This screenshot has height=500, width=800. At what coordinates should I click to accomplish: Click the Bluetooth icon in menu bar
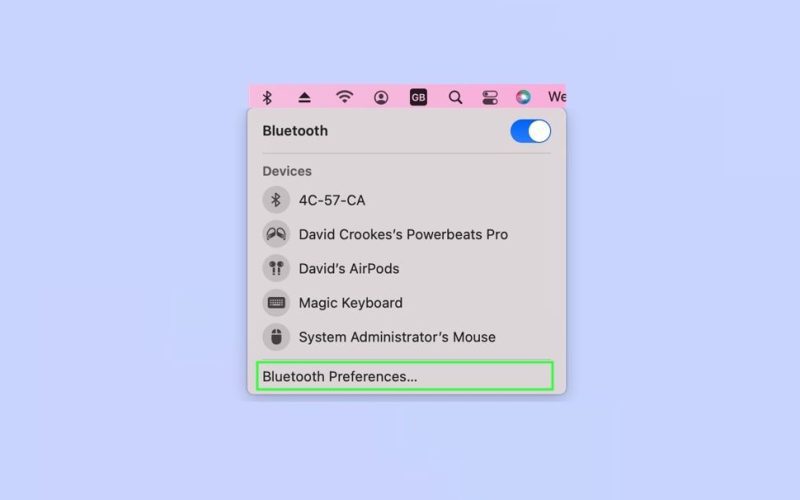[x=267, y=97]
